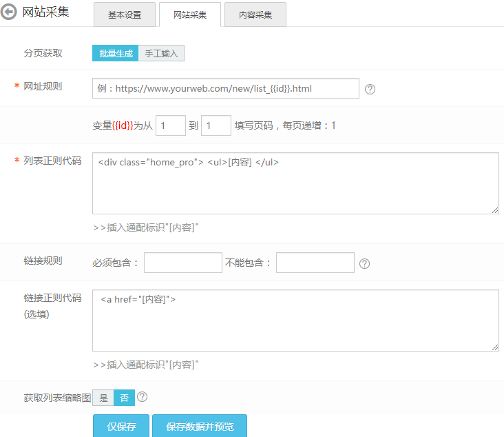This screenshot has height=437, width=504.
Task: Switch to 手工输入 paging mode
Action: point(161,54)
